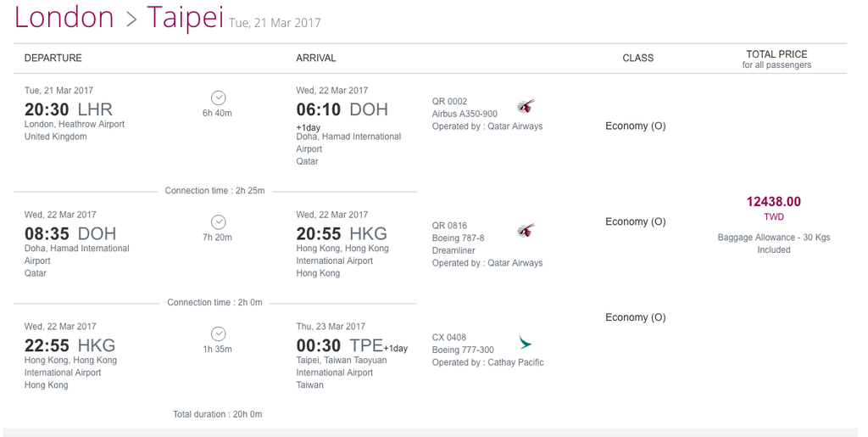Click the Total duration : 20h 0m text

click(218, 414)
